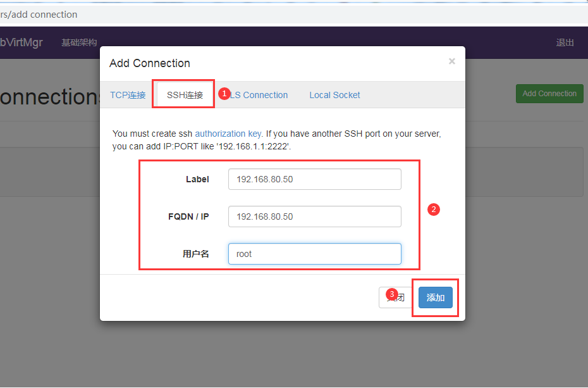Click into the Label input field

[314, 179]
